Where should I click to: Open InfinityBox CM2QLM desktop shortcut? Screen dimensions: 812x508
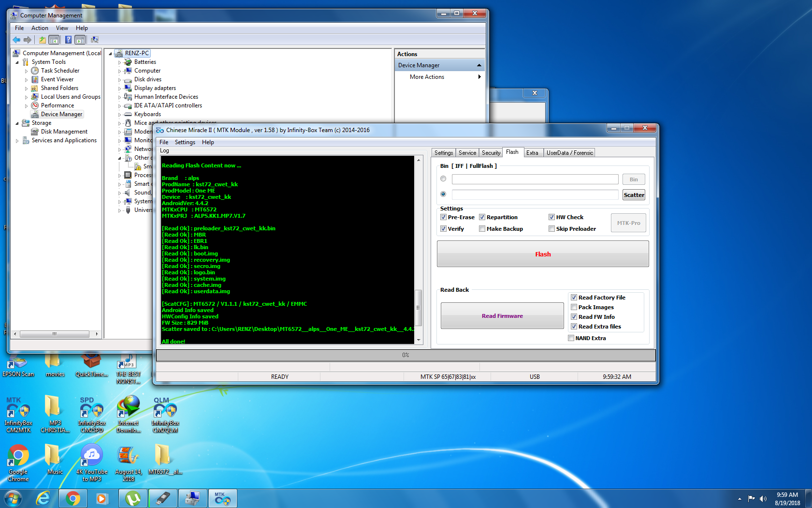165,415
